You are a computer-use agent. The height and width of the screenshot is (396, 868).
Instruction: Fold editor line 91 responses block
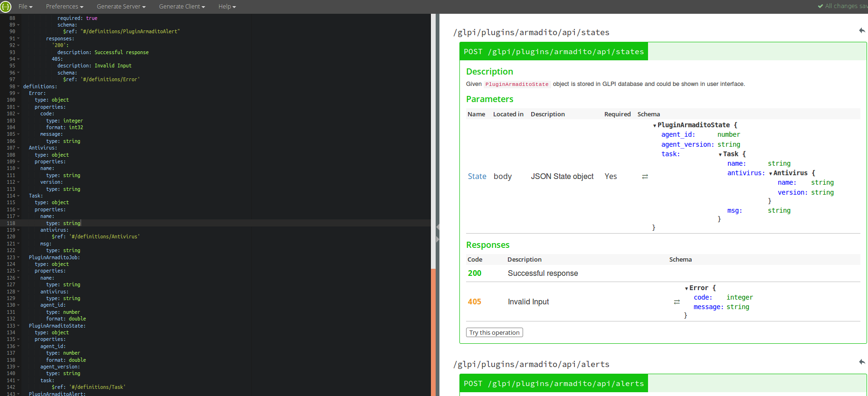click(19, 38)
